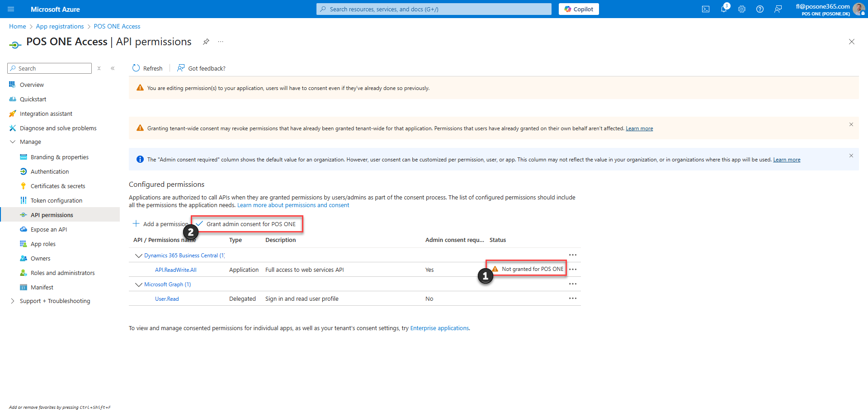Dismiss the Admin consent required info banner
868x412 pixels.
coord(851,156)
